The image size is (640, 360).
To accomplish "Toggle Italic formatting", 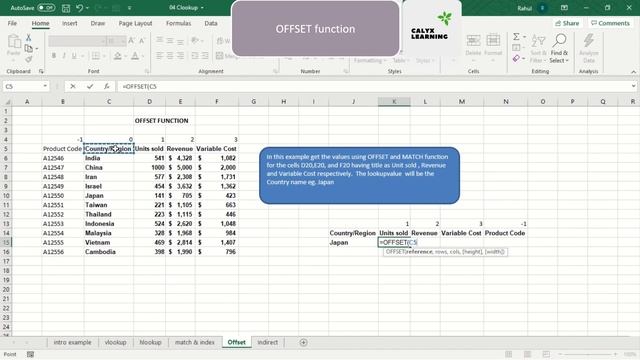I will pyautogui.click(x=64, y=56).
